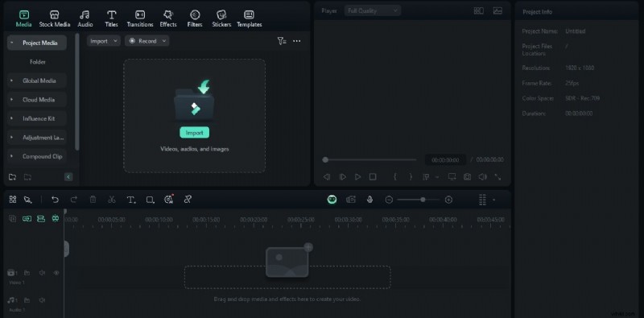
Task: Open the green AI Copilot assistant
Action: point(332,200)
